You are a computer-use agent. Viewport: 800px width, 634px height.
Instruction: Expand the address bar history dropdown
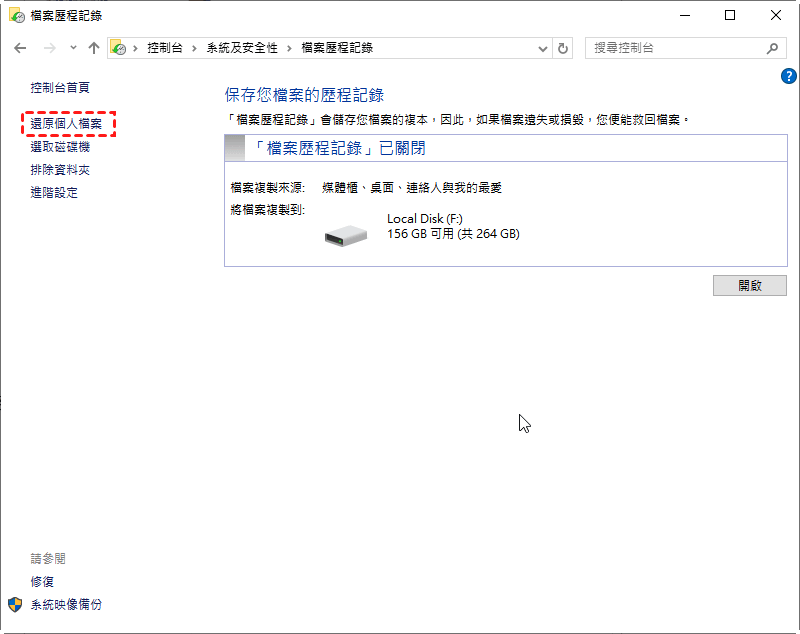(543, 48)
